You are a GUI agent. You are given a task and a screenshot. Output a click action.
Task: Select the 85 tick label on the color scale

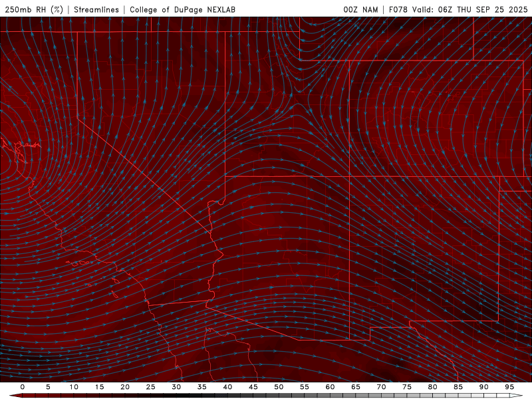point(458,387)
